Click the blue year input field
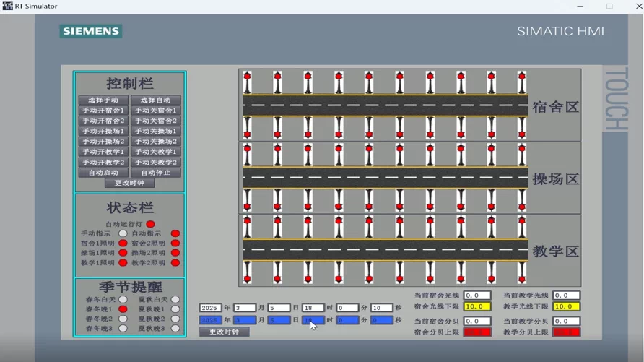The image size is (644, 362). (x=210, y=320)
